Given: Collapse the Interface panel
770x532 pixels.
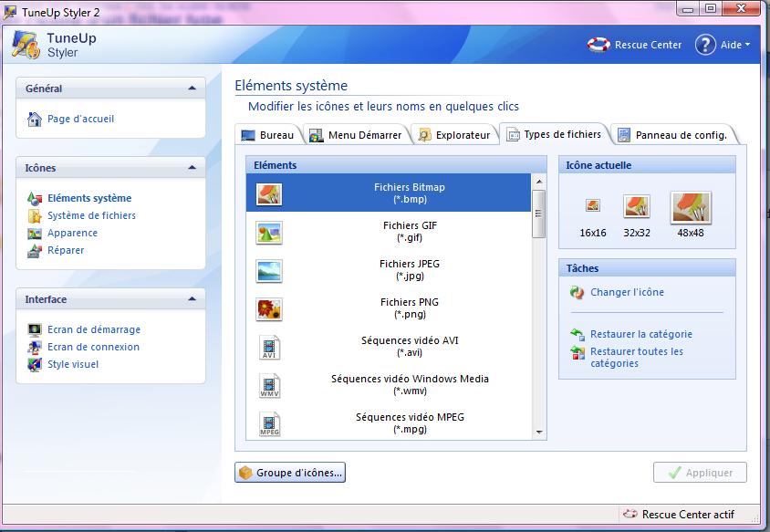Looking at the screenshot, I should pos(192,298).
